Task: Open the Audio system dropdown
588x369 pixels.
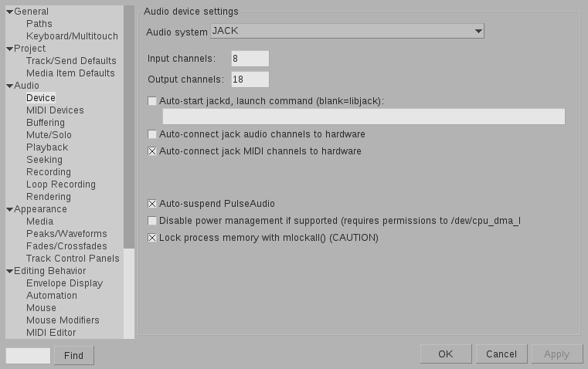Action: click(347, 32)
